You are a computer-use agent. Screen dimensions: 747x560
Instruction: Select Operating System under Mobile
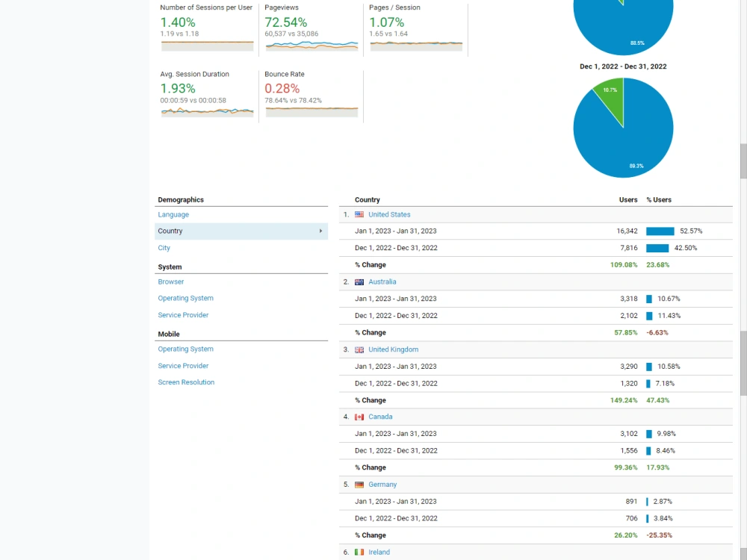[x=186, y=349]
